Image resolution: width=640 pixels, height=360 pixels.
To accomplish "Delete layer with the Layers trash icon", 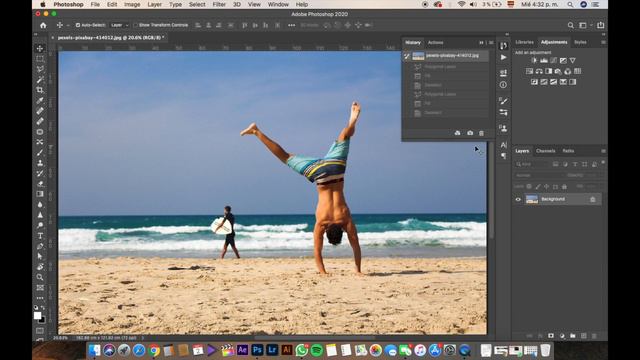I will (x=594, y=336).
